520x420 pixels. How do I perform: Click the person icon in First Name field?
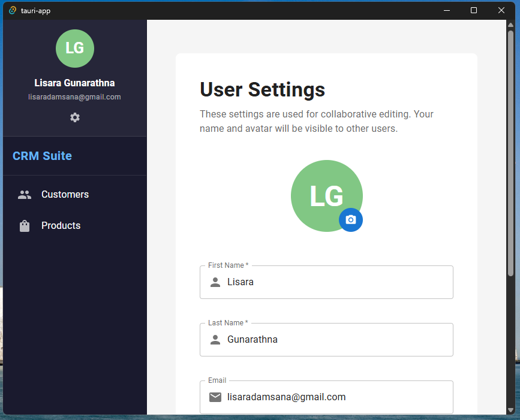[215, 282]
